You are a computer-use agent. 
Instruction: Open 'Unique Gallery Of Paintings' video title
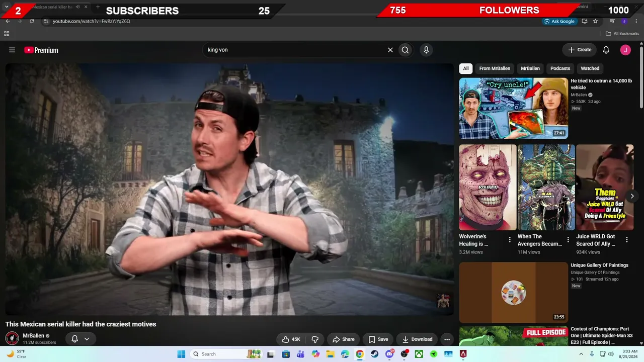pos(600,265)
